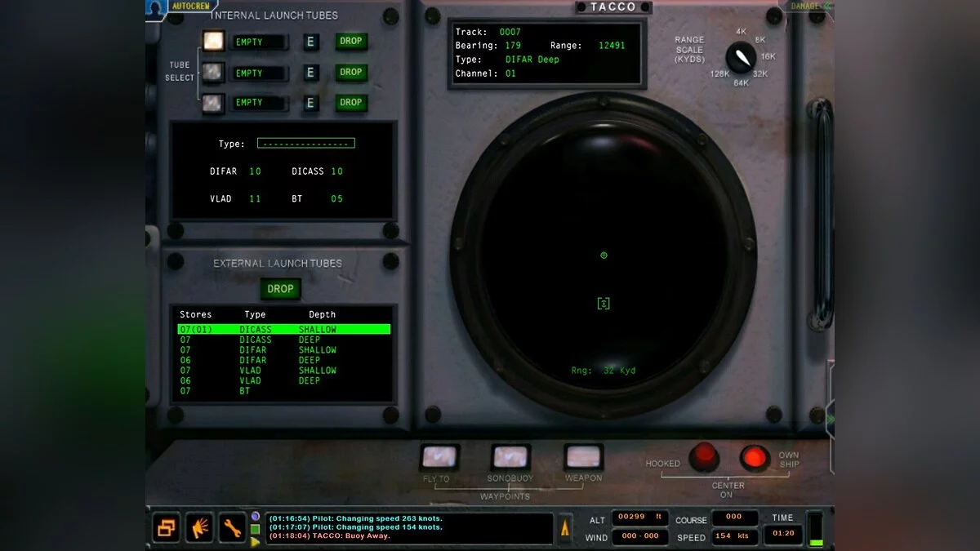Select the second internal launch tube
980x551 pixels.
213,73
